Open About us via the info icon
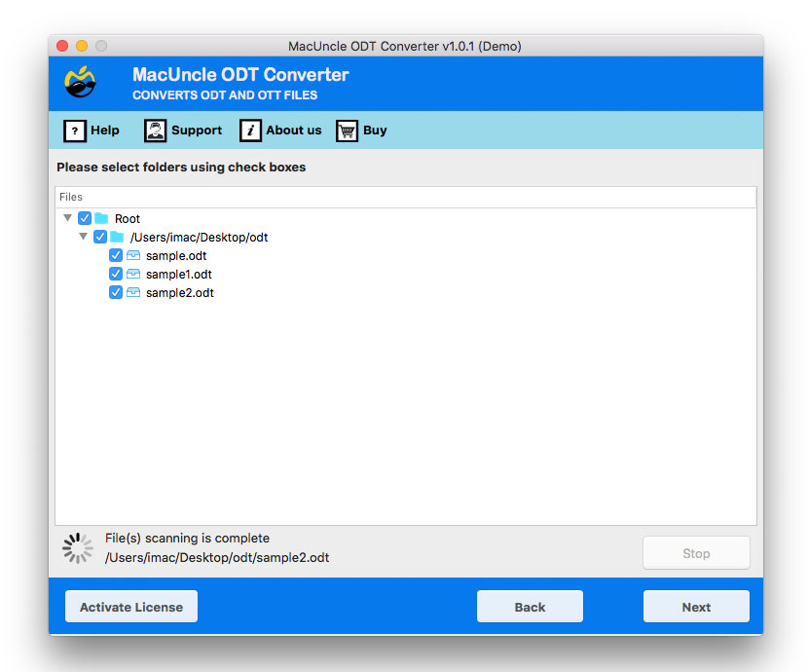The width and height of the screenshot is (808, 672). point(250,131)
